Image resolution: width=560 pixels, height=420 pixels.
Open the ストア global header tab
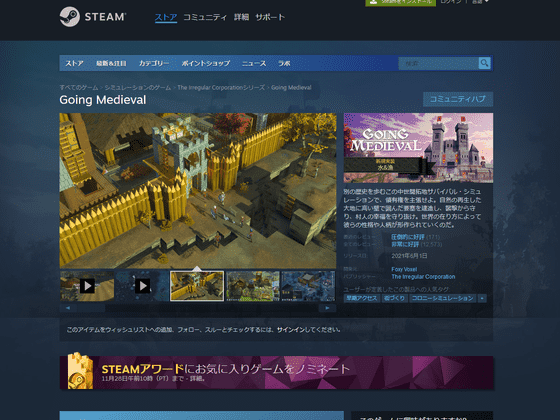click(x=166, y=17)
